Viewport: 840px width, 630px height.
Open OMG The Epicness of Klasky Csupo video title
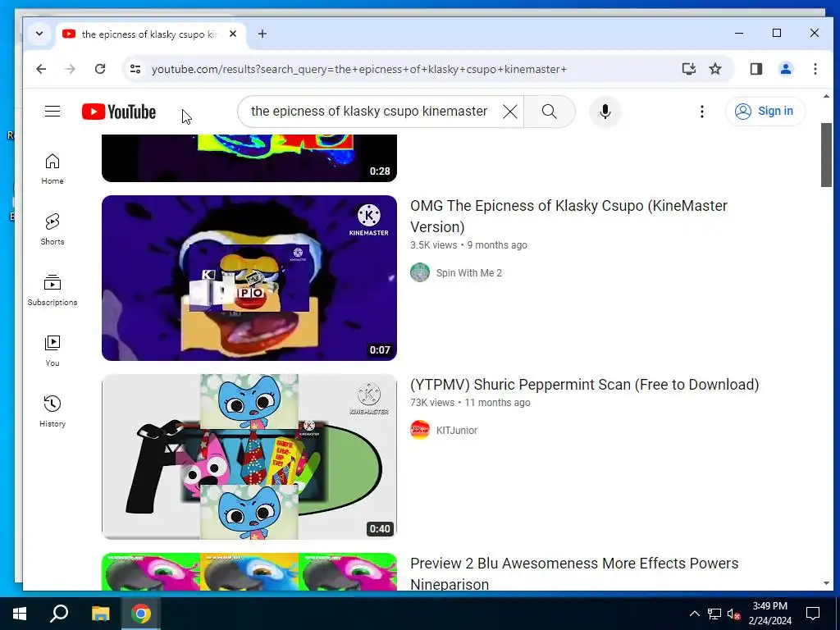tap(568, 216)
